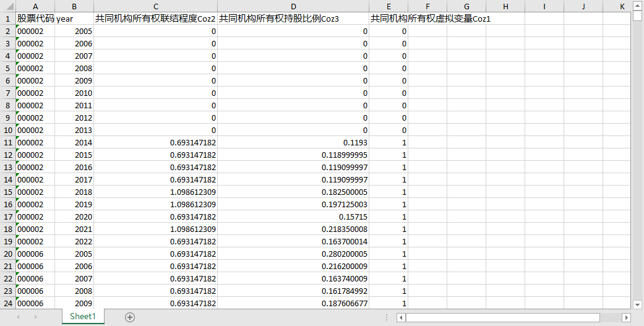Click horizontal scrollbar right arrow
The width and height of the screenshot is (644, 326).
(626, 317)
